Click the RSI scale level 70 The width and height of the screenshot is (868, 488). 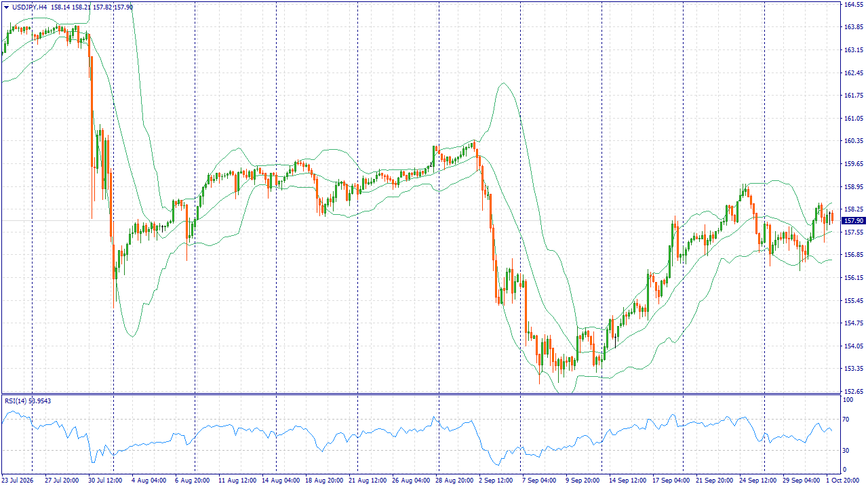(x=846, y=420)
